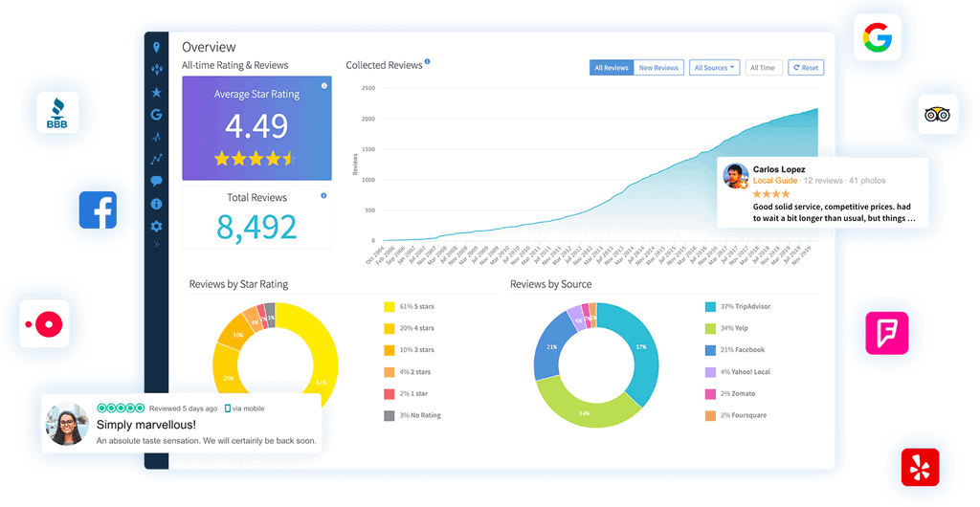Viewport: 980px width, 507px height.
Task: Click the reviewer photo on 'Simply marvellous!' card
Action: (67, 424)
